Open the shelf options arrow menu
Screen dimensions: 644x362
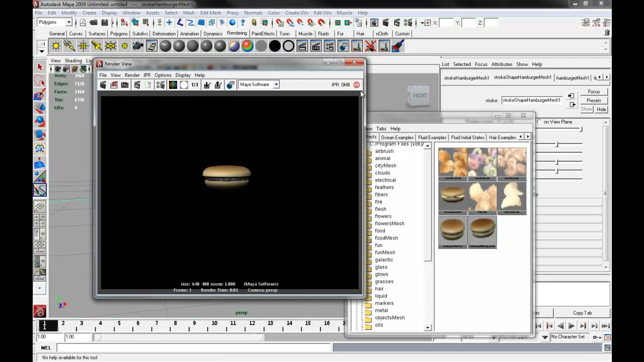[x=42, y=51]
